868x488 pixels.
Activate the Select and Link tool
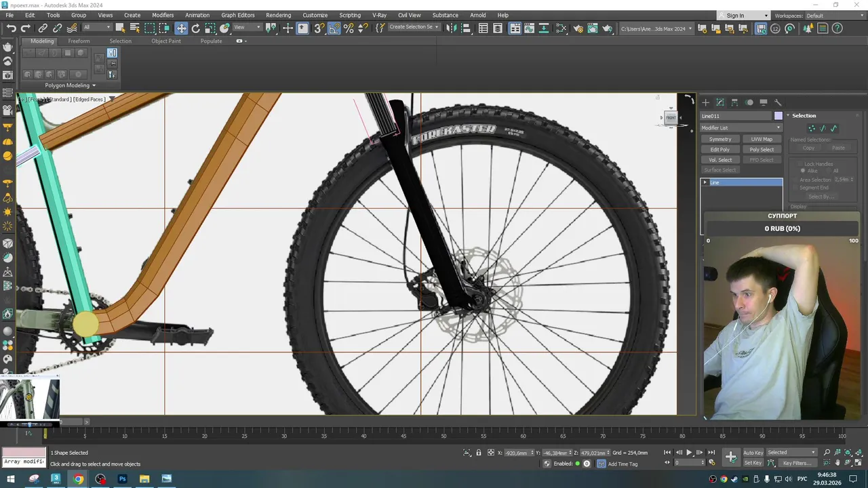(43, 28)
